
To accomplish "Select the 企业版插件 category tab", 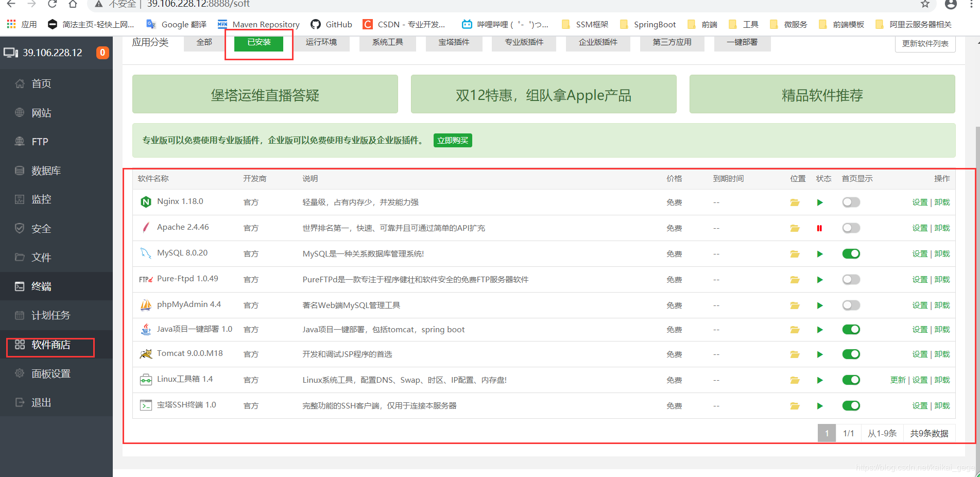I will tap(598, 42).
